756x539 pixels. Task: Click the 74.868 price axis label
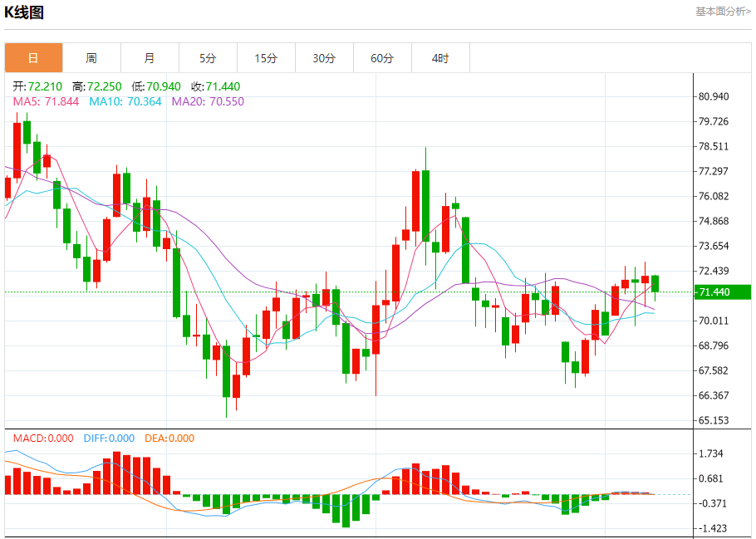tap(714, 221)
